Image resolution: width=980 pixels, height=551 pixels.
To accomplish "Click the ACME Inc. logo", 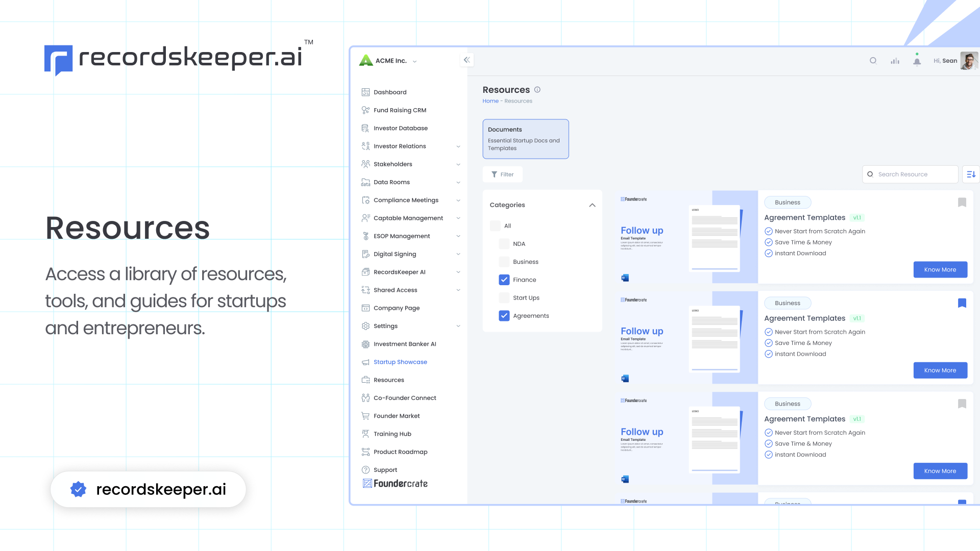I will 366,61.
